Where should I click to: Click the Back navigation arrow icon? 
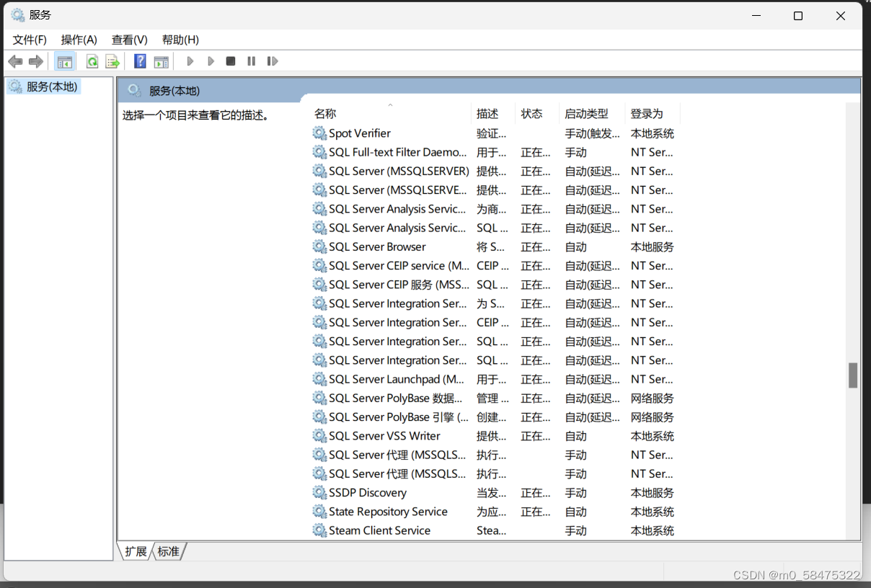[15, 61]
